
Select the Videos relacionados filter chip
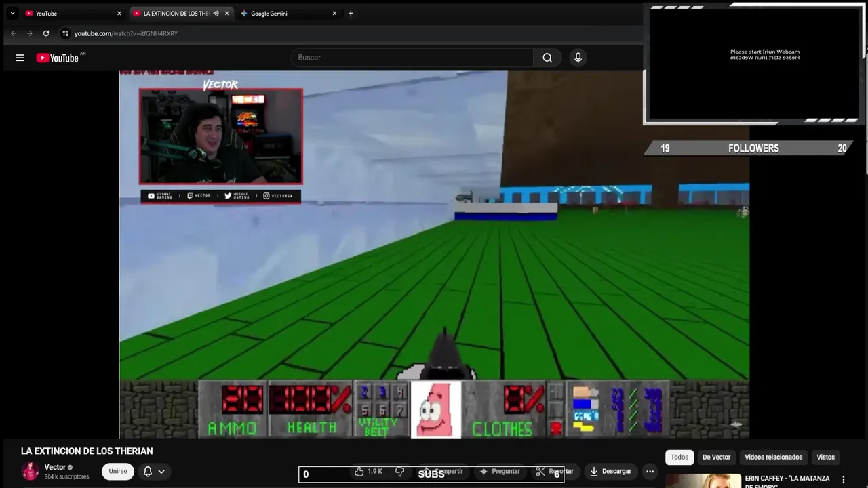click(773, 457)
